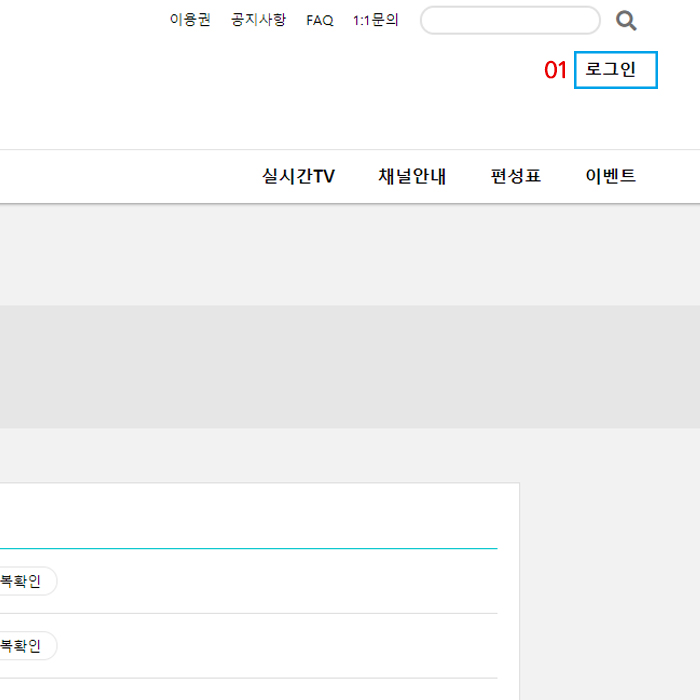Go to 공지사항 notices

pos(258,20)
